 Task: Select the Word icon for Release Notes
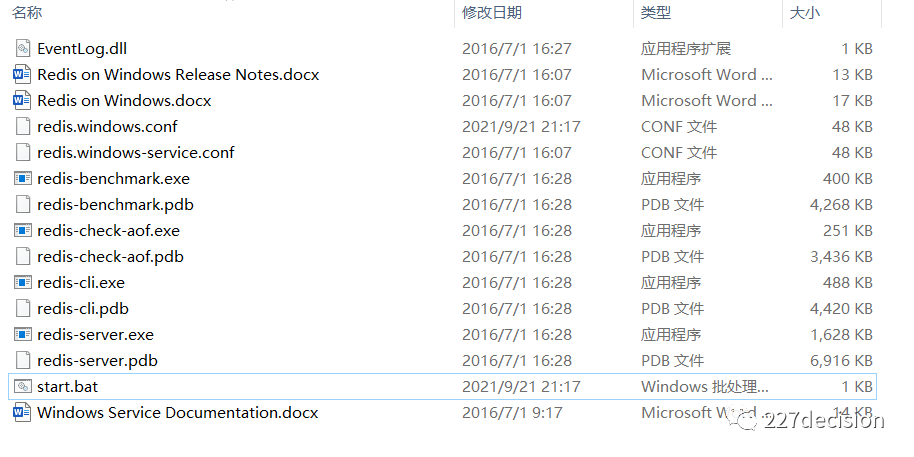pyautogui.click(x=22, y=75)
